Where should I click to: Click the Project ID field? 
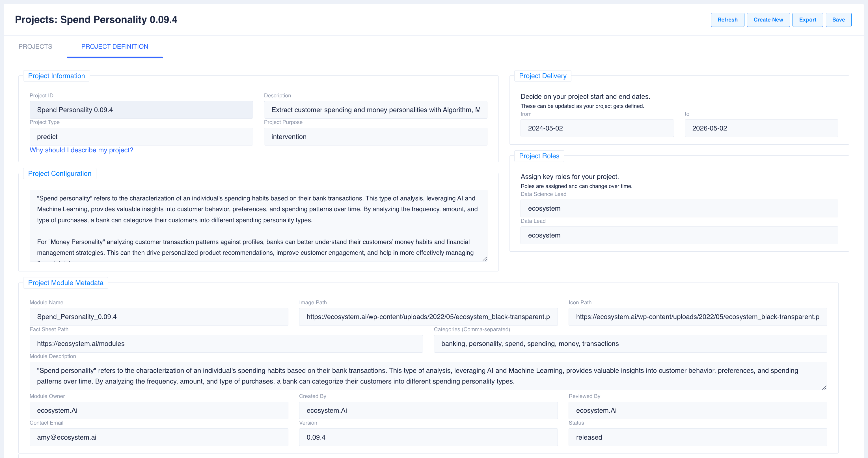141,110
